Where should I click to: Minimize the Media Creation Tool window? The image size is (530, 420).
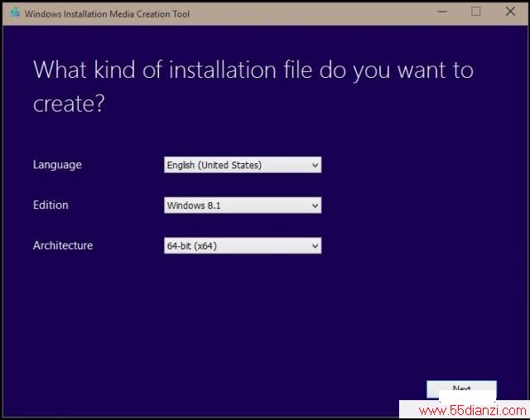pos(442,12)
